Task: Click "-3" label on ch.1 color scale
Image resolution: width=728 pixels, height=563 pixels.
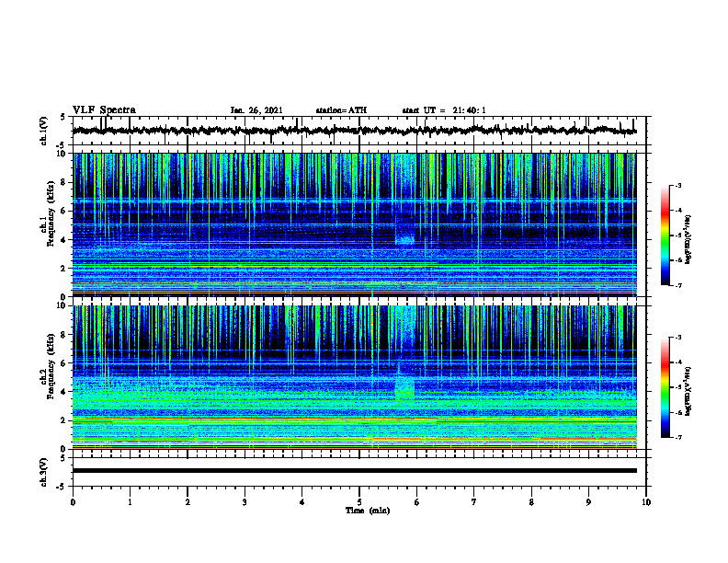Action: tap(678, 186)
